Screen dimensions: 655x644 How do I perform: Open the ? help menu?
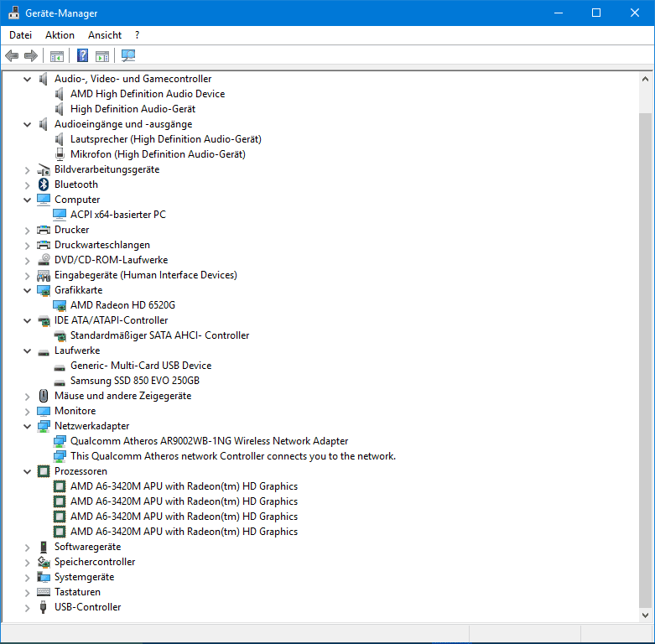tap(137, 35)
